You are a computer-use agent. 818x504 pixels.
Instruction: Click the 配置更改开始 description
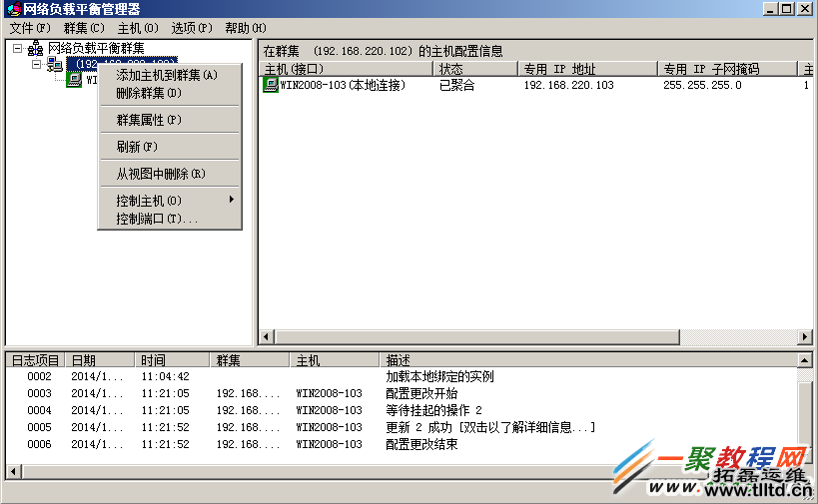click(421, 393)
